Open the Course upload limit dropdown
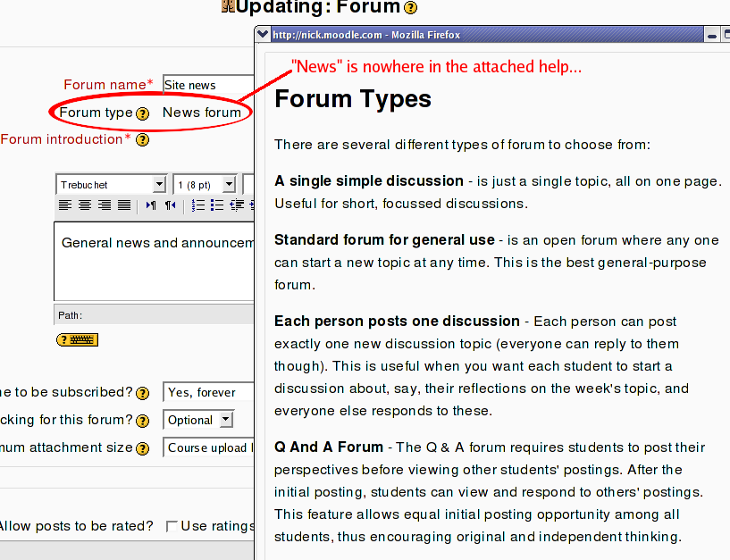Viewport: 730px width, 560px height. pos(208,447)
